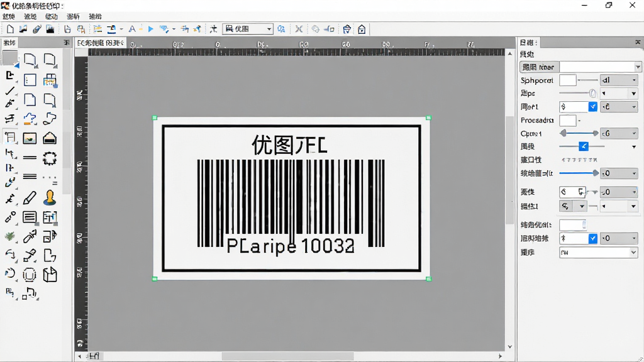Open the left toolbox panel menu icon
The height and width of the screenshot is (362, 644).
coord(67,43)
